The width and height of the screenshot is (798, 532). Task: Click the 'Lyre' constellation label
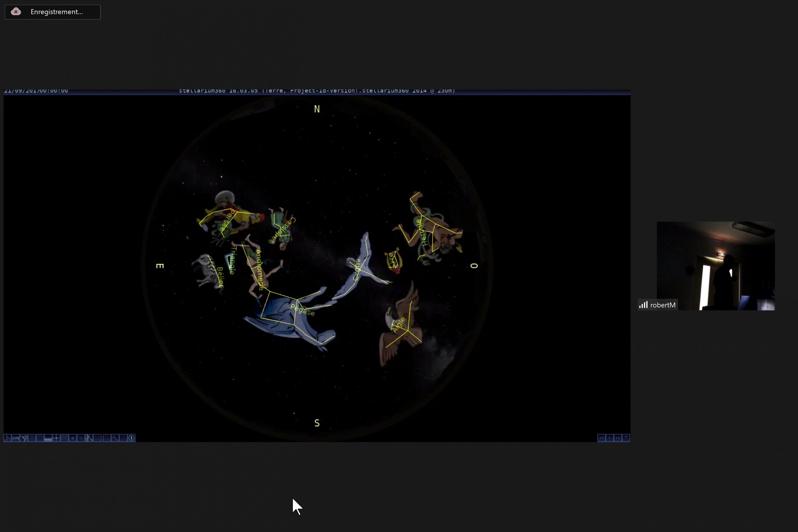coord(391,260)
